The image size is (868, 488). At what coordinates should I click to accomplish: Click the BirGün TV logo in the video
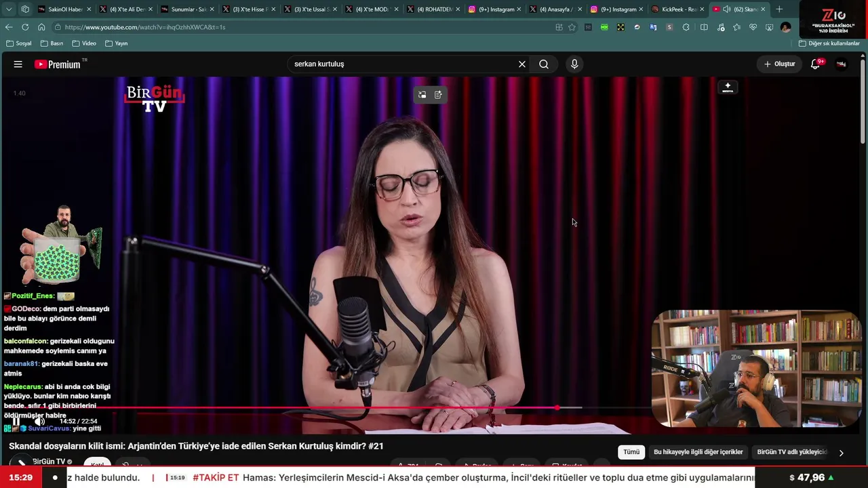[x=155, y=98]
